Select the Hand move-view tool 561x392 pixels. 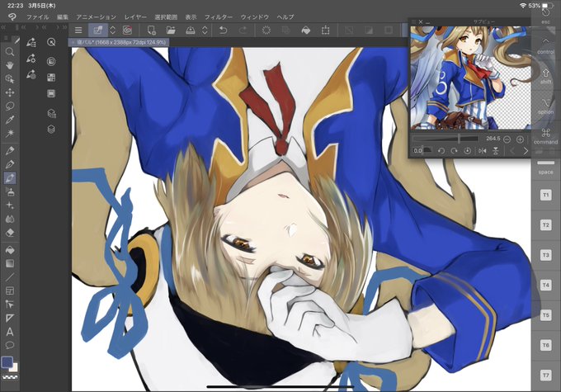[10, 65]
